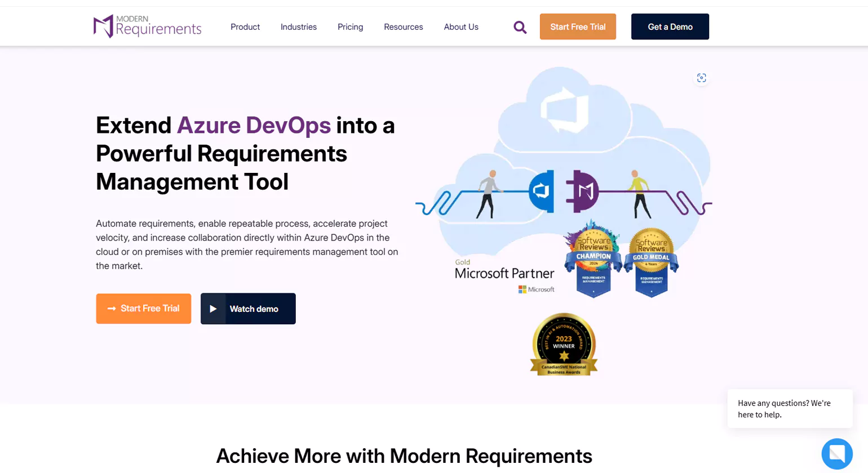Open the Resources navigation dropdown
This screenshot has width=868, height=473.
click(x=403, y=26)
